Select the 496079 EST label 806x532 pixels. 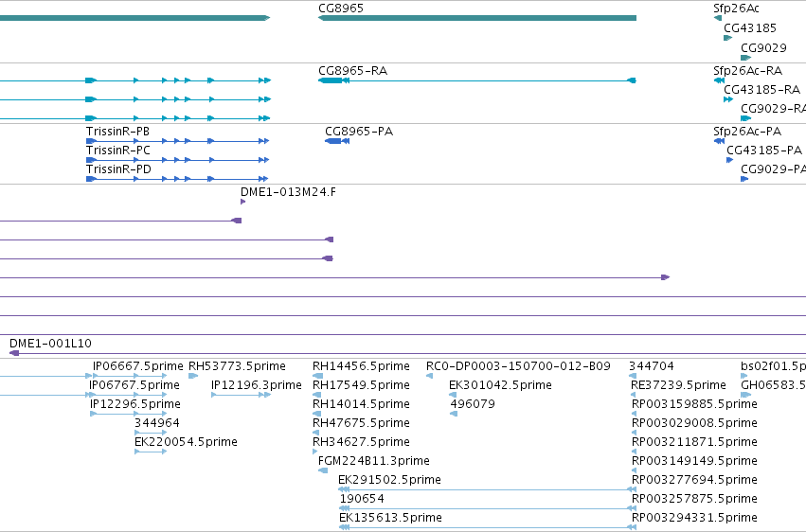pos(473,404)
